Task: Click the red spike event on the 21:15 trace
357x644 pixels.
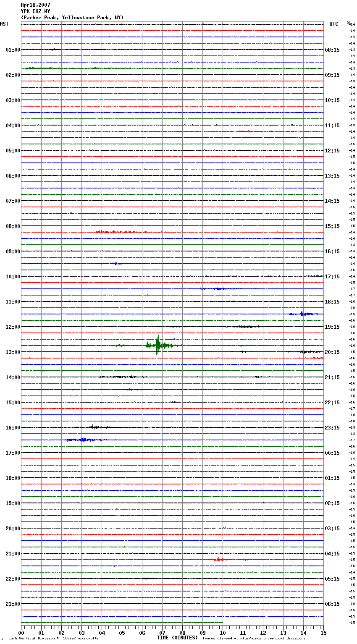Action: pos(219,559)
